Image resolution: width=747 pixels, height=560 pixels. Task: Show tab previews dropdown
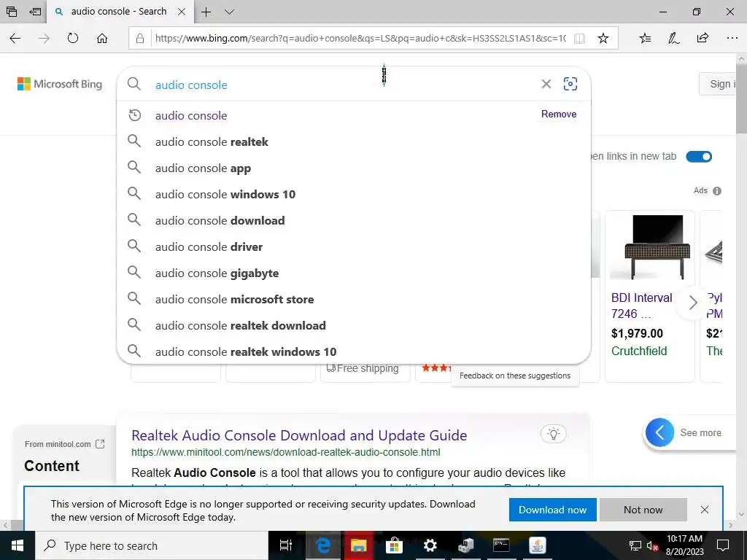tap(229, 12)
